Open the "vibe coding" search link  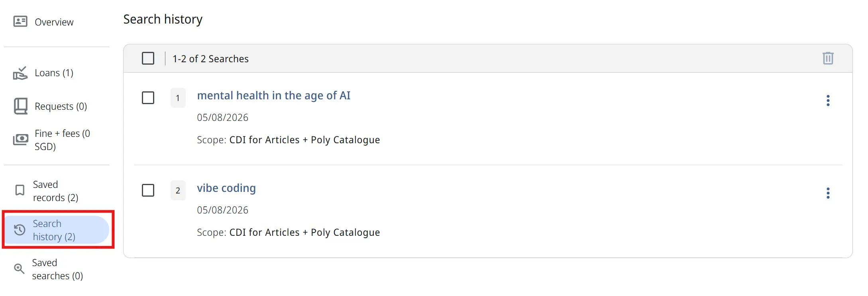tap(226, 188)
